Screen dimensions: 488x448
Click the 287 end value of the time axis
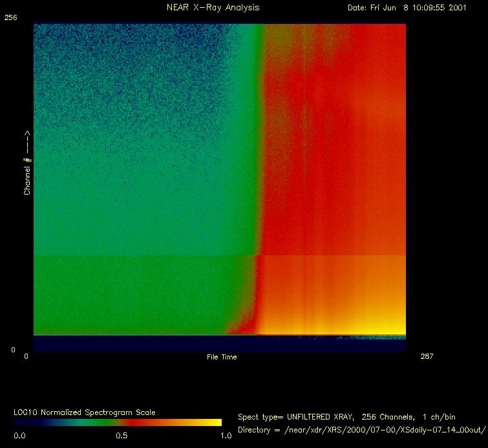pyautogui.click(x=426, y=356)
